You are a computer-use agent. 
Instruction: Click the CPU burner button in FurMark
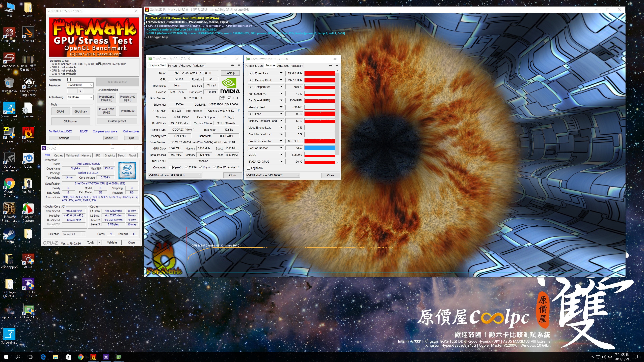[70, 121]
